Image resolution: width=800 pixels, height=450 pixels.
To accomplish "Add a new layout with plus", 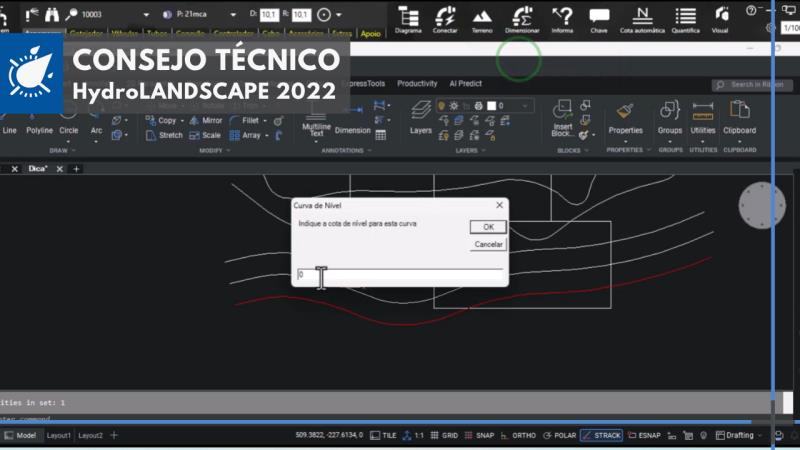I will [114, 435].
